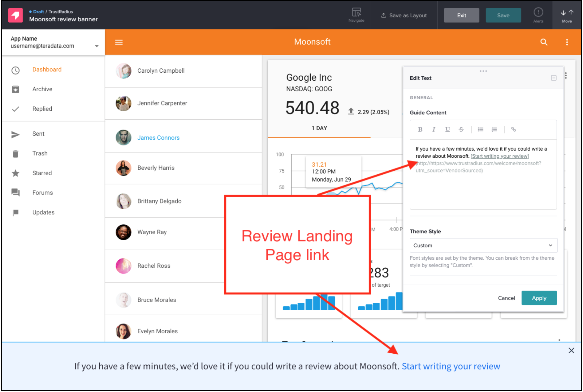Click Save as Layout

pos(404,15)
